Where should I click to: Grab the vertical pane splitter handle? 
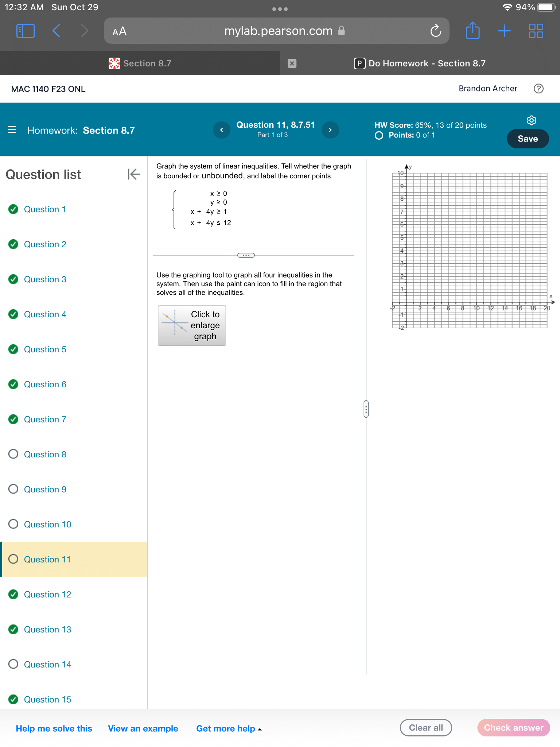pyautogui.click(x=366, y=409)
